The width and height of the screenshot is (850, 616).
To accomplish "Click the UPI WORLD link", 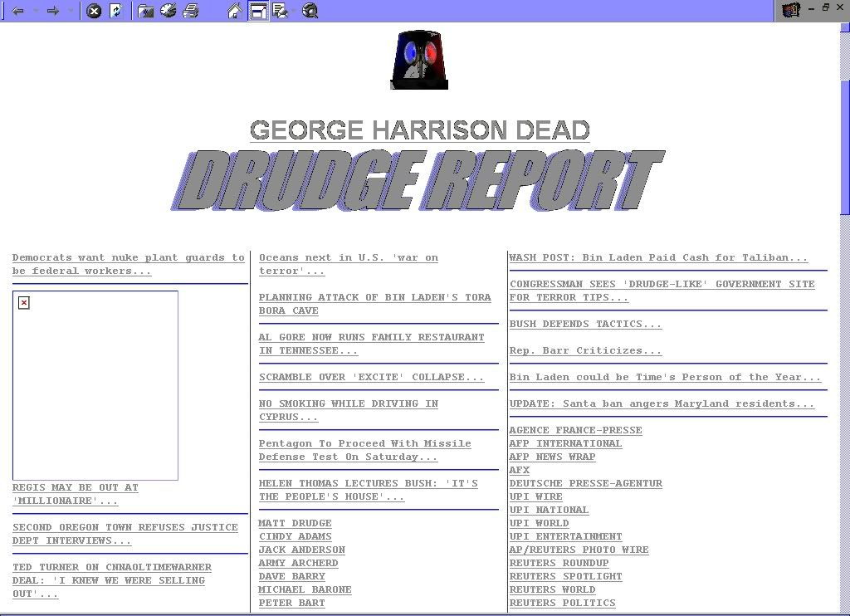I will 540,523.
